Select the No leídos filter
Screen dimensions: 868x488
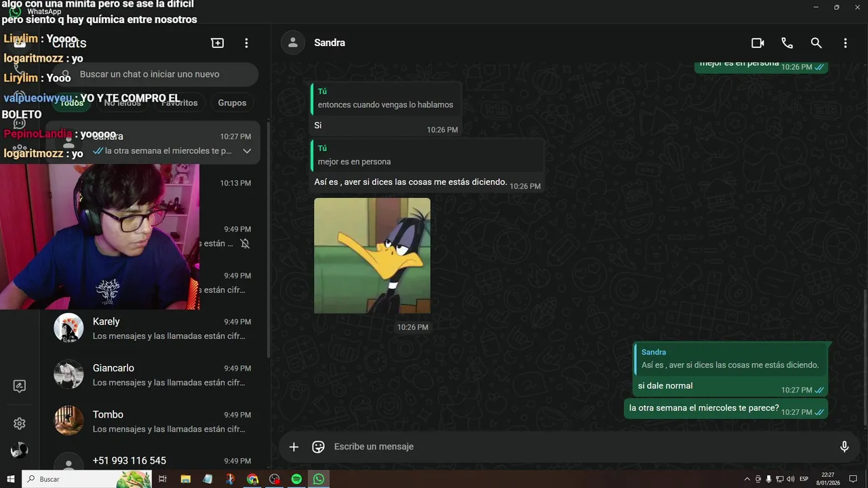[122, 103]
